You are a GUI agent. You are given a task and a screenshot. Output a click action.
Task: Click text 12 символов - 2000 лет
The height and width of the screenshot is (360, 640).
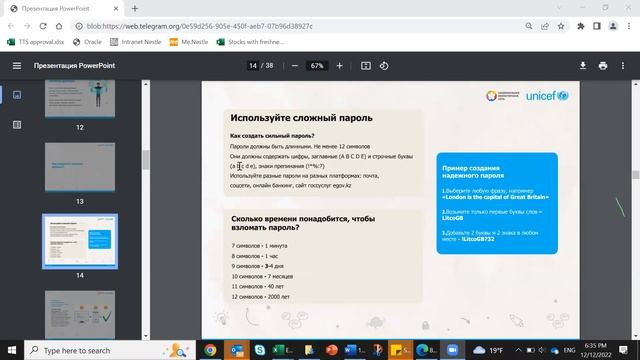click(260, 297)
